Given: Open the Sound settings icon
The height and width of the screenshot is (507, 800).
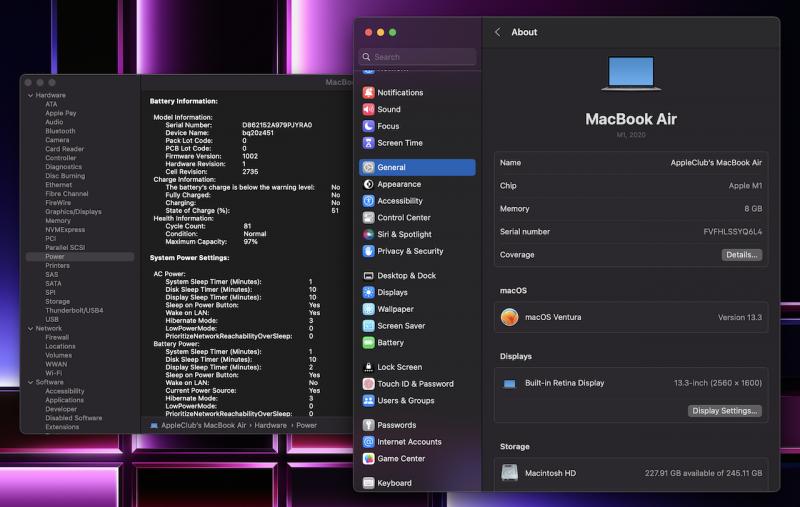Looking at the screenshot, I should 368,109.
